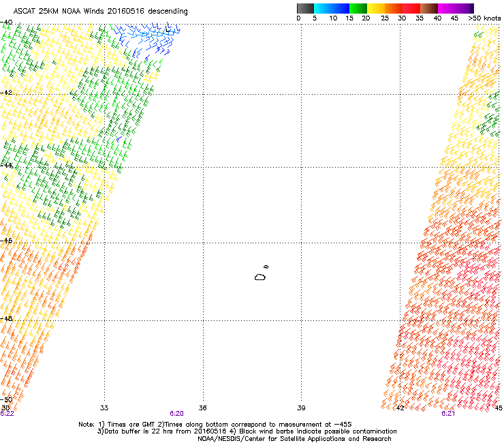The height and width of the screenshot is (443, 504).
Task: Click the magenta-purple 40-50 knots legend band
Action: coord(456,8)
